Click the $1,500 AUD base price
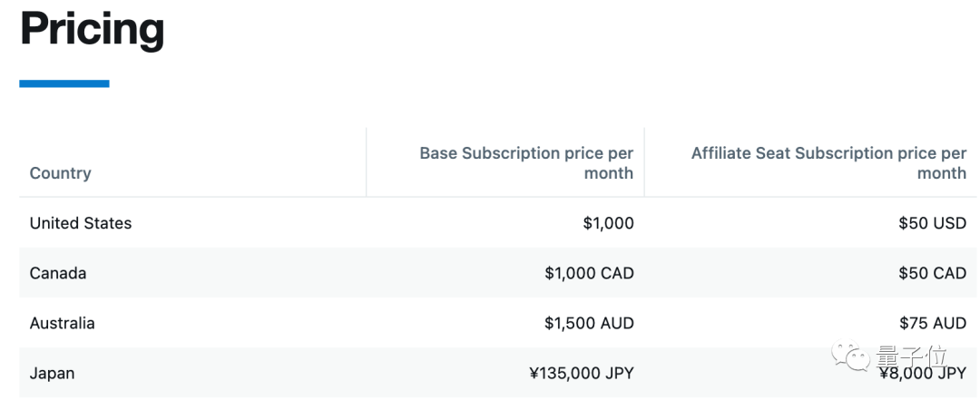 tap(589, 323)
